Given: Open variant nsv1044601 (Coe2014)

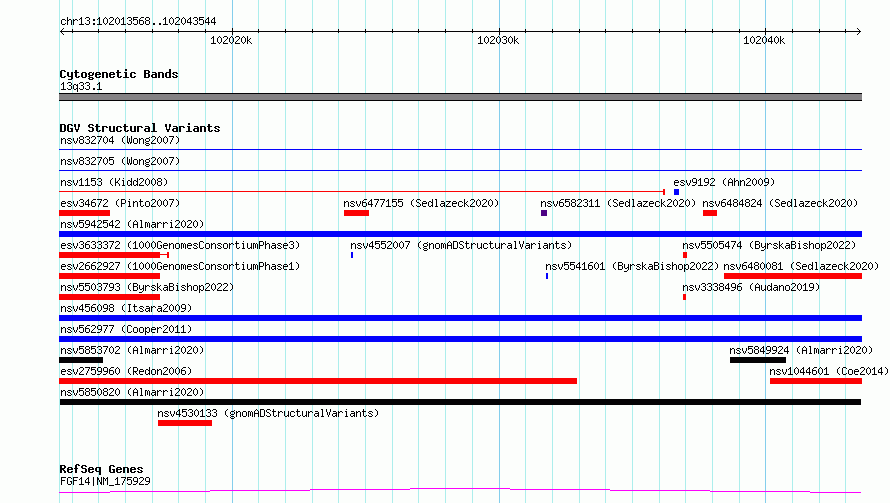Looking at the screenshot, I should pyautogui.click(x=829, y=371).
